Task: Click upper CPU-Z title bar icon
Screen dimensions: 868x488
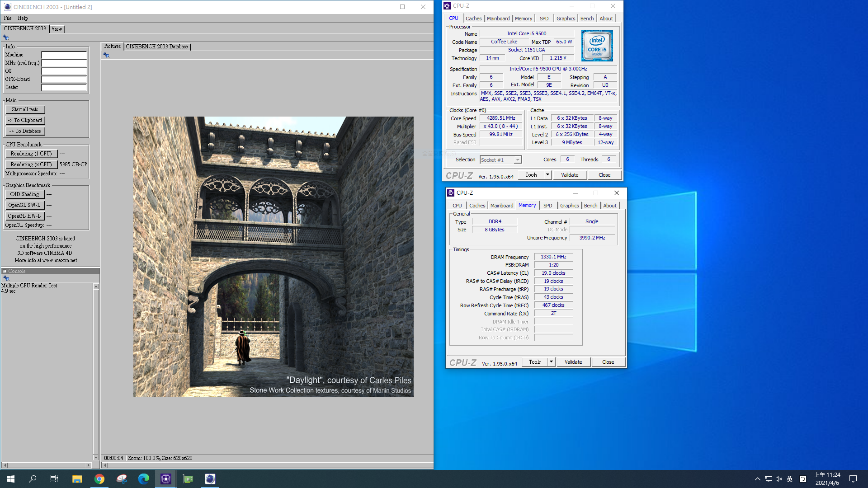Action: click(447, 6)
